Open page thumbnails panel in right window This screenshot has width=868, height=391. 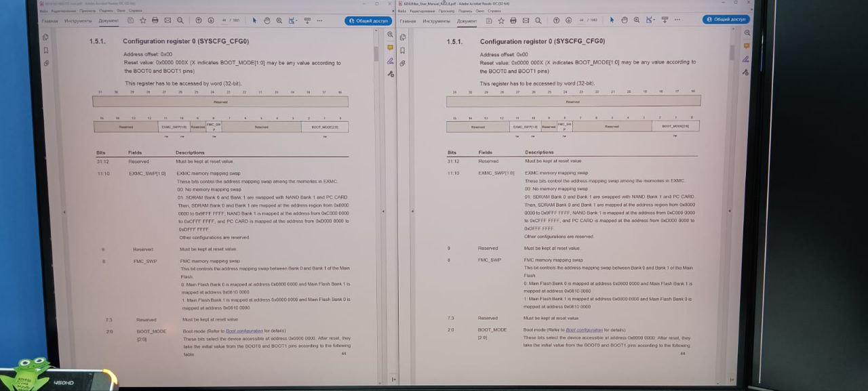point(402,37)
